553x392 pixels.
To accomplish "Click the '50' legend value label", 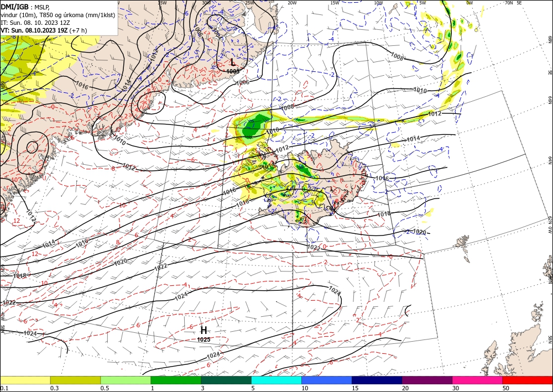I will [506, 388].
